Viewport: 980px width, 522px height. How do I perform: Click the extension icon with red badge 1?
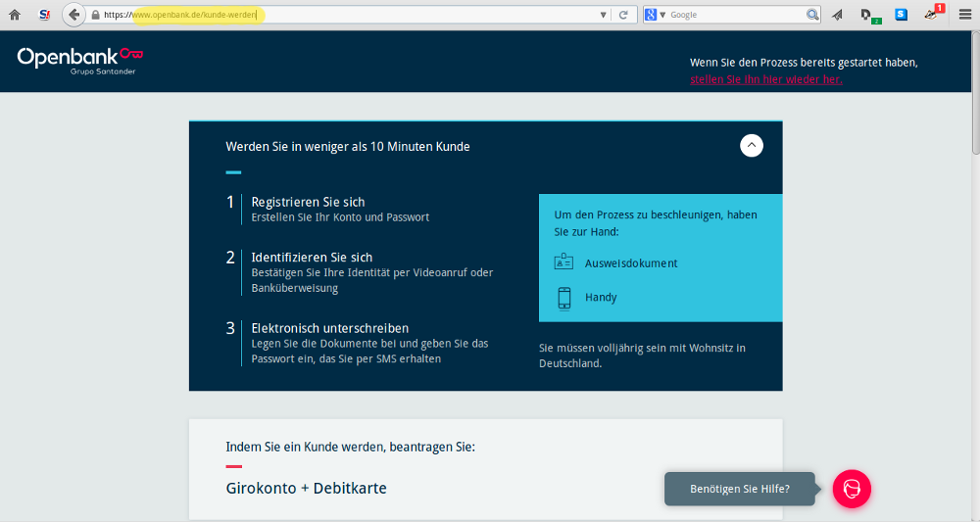[932, 14]
